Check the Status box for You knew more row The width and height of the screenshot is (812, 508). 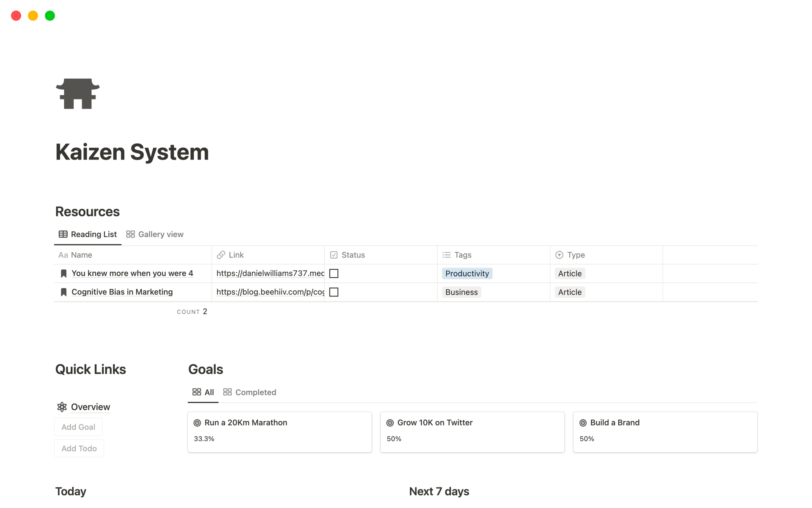(x=334, y=273)
